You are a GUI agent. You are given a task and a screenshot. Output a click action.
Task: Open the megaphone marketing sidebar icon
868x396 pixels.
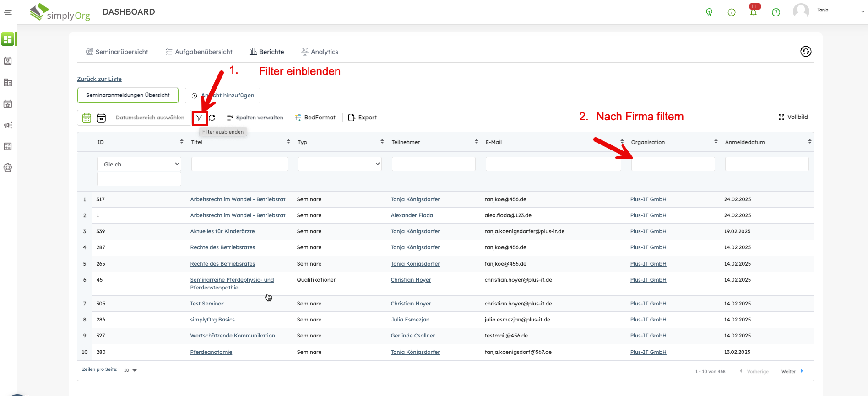coord(8,125)
